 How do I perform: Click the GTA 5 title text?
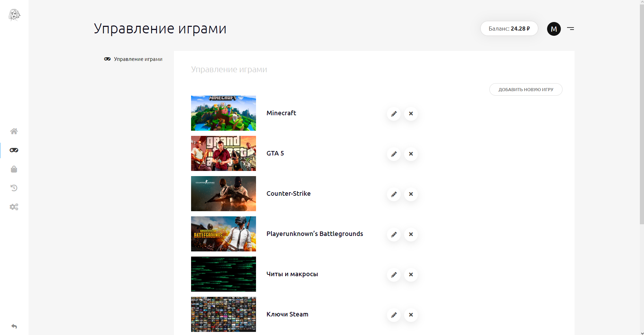click(x=275, y=153)
